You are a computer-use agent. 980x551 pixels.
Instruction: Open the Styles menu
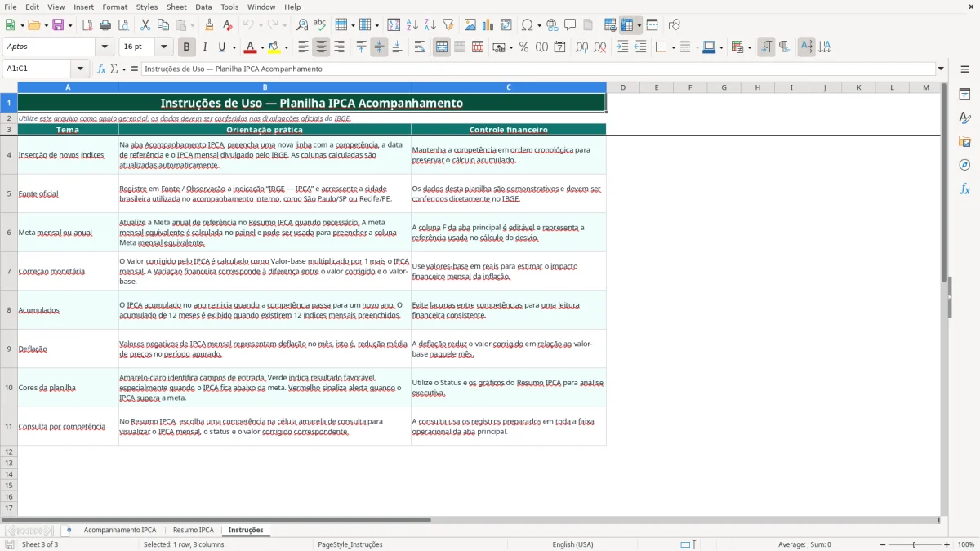[147, 7]
